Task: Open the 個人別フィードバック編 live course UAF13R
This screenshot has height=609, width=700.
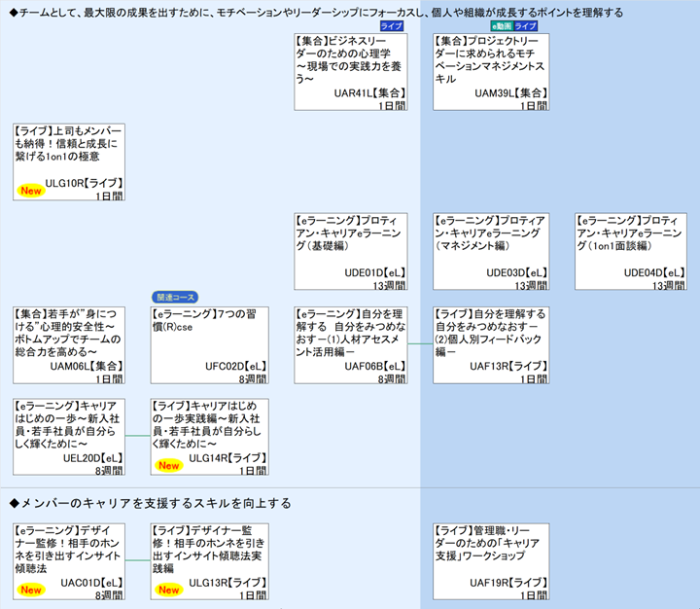Action: click(490, 344)
